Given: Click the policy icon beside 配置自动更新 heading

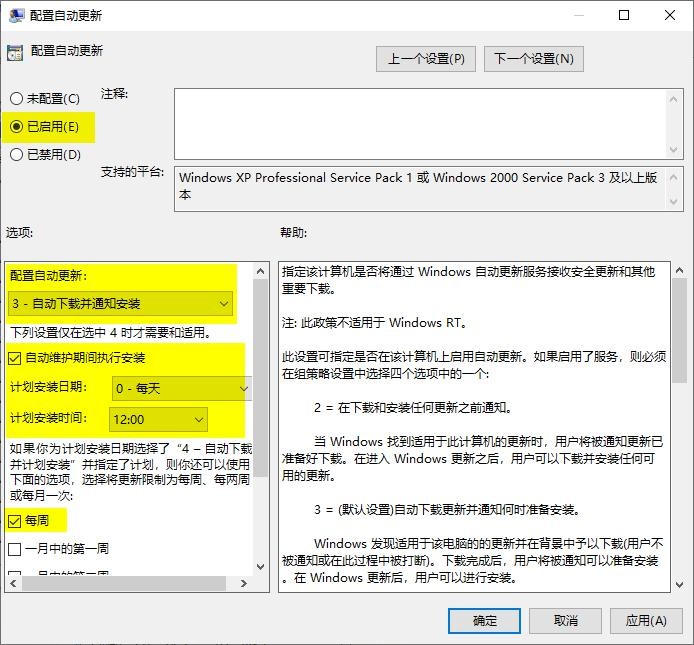Looking at the screenshot, I should click(x=15, y=52).
